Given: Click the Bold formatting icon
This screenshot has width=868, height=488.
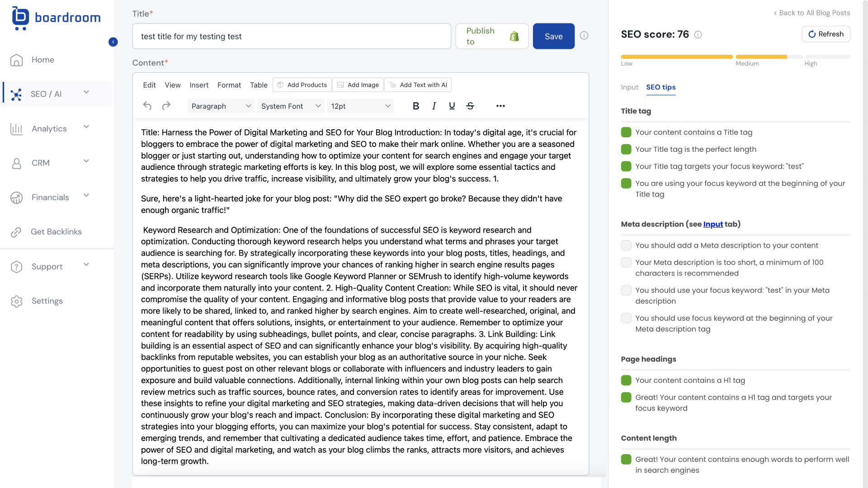Looking at the screenshot, I should click(415, 106).
